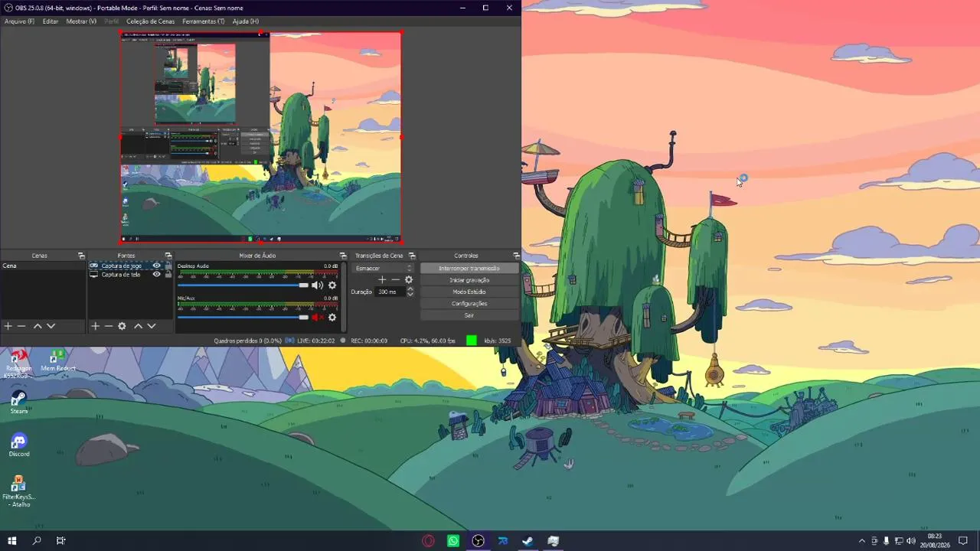Remove the scene with the Cenas minus icon
This screenshot has width=980, height=551.
coord(21,326)
